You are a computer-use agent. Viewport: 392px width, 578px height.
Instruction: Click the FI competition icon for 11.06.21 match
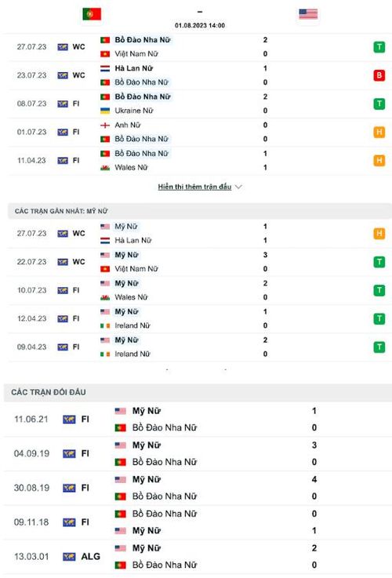pos(69,420)
